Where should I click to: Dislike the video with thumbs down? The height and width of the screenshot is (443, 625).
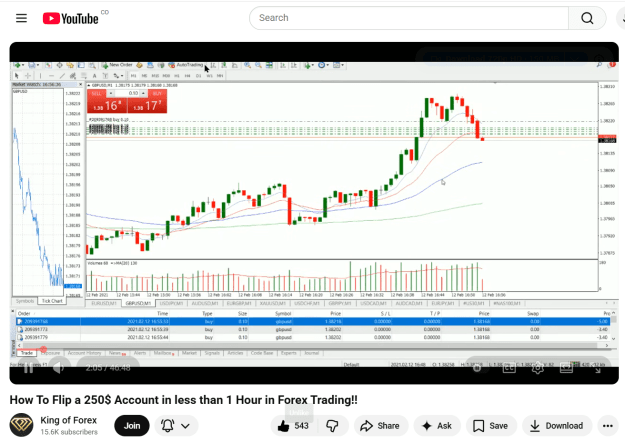click(x=332, y=426)
